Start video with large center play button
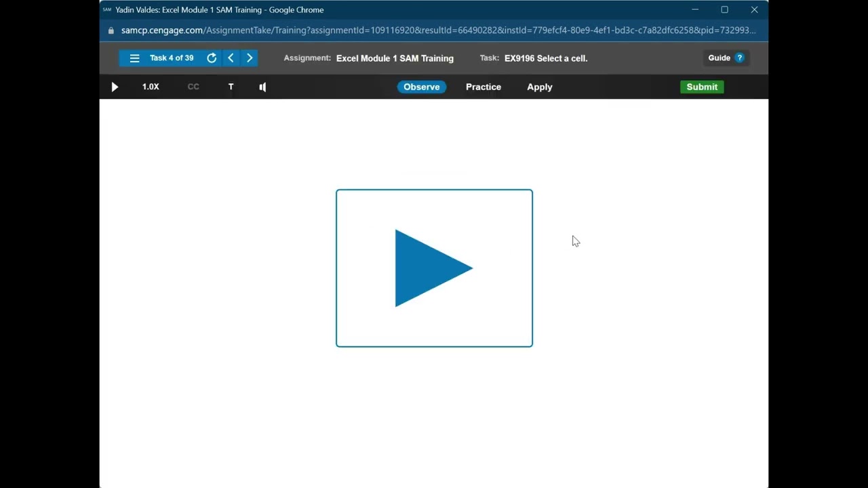 [434, 268]
